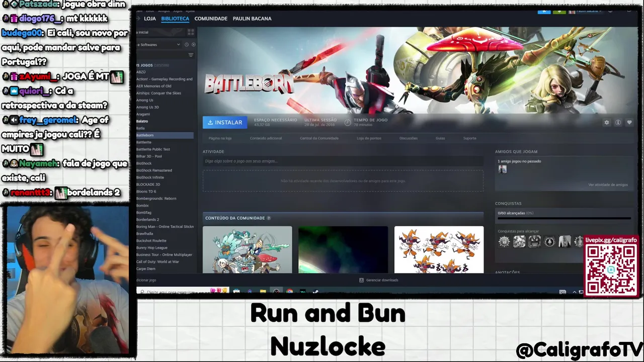Select Borderlands 2 in the games list
The width and height of the screenshot is (644, 362).
[x=147, y=220]
